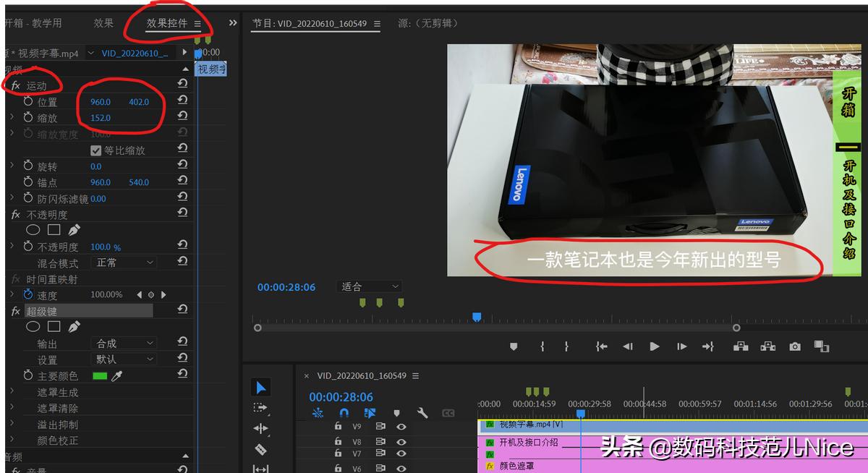The width and height of the screenshot is (868, 473).
Task: Switch to the 效果 tab
Action: (103, 22)
